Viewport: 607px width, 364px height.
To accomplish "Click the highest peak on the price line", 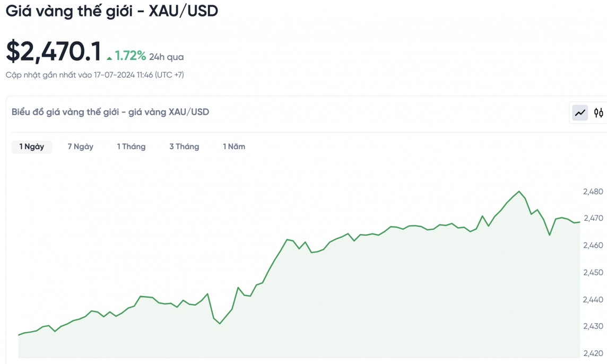I will (x=519, y=192).
